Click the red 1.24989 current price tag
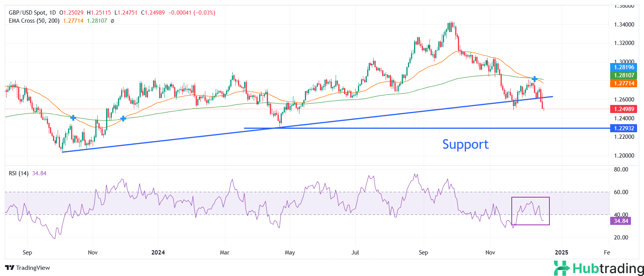The image size is (644, 276). click(624, 109)
